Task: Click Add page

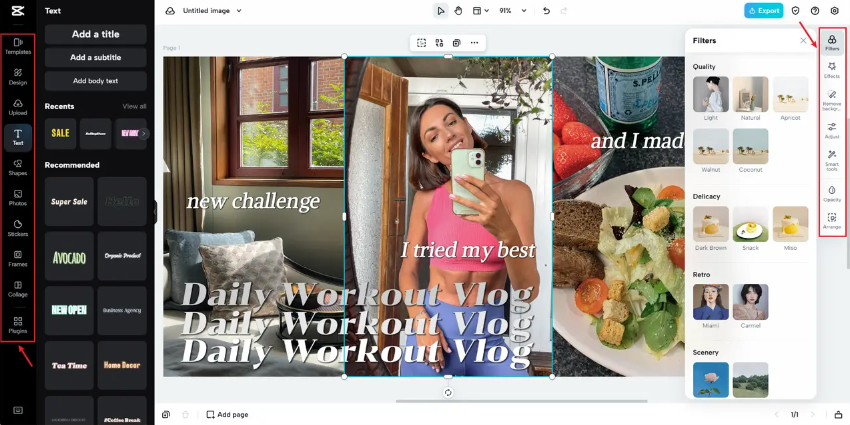Action: (227, 415)
